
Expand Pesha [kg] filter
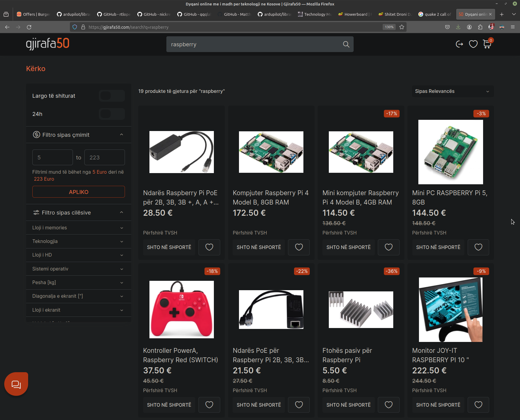pos(79,283)
